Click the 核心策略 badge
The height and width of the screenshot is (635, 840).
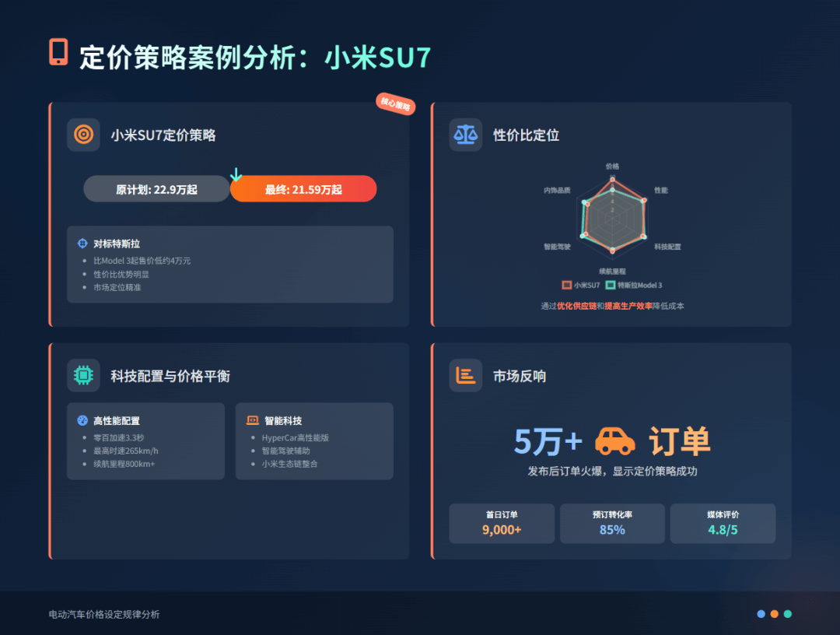click(395, 103)
